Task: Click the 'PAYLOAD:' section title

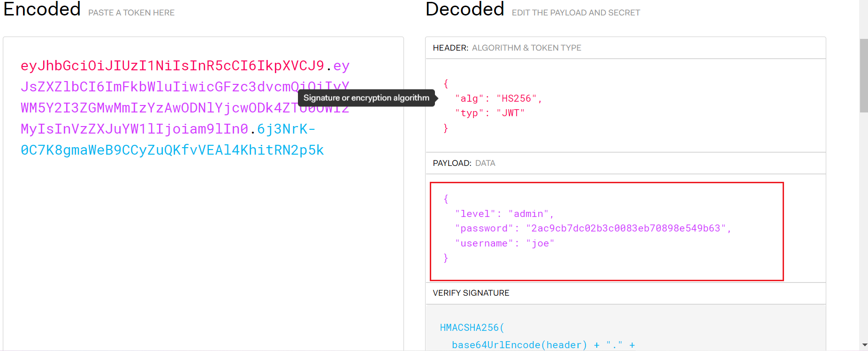Action: [x=452, y=163]
